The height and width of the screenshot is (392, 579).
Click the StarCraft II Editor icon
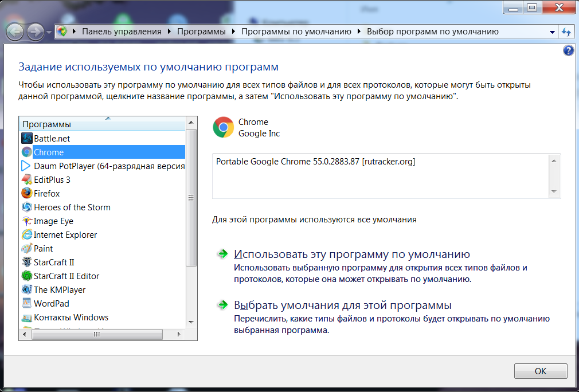tap(26, 276)
